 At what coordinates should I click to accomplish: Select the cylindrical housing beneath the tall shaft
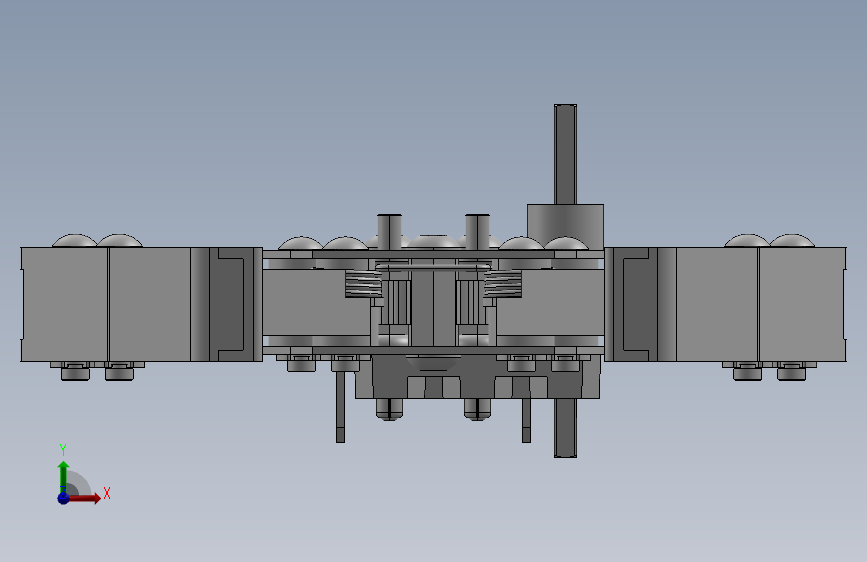point(565,226)
